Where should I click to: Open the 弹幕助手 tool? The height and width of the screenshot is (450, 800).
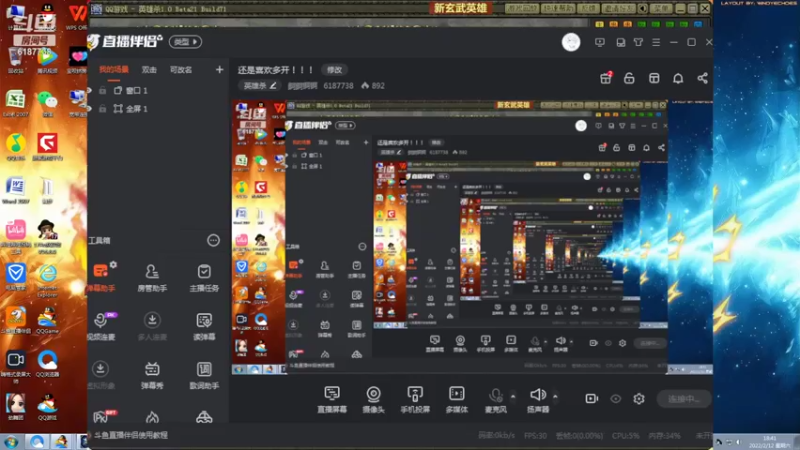[x=101, y=278]
